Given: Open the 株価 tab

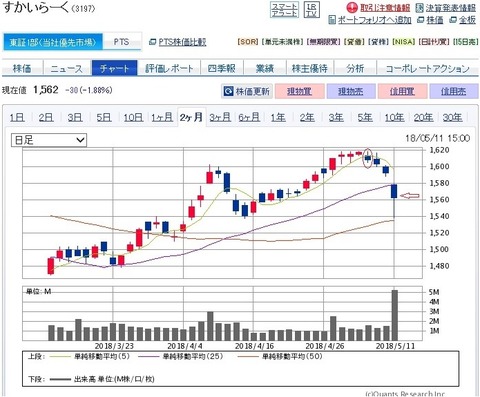Looking at the screenshot, I should pyautogui.click(x=22, y=68).
